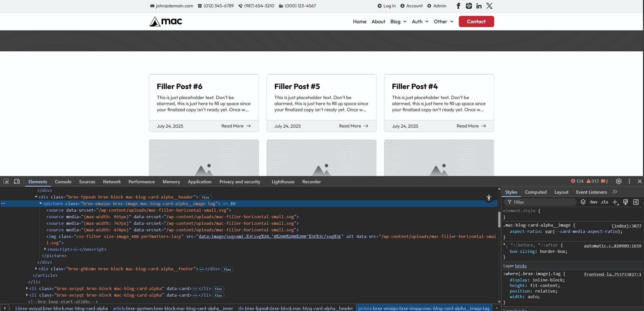Toggle element state with :hov button
644x311 pixels.
(x=594, y=202)
